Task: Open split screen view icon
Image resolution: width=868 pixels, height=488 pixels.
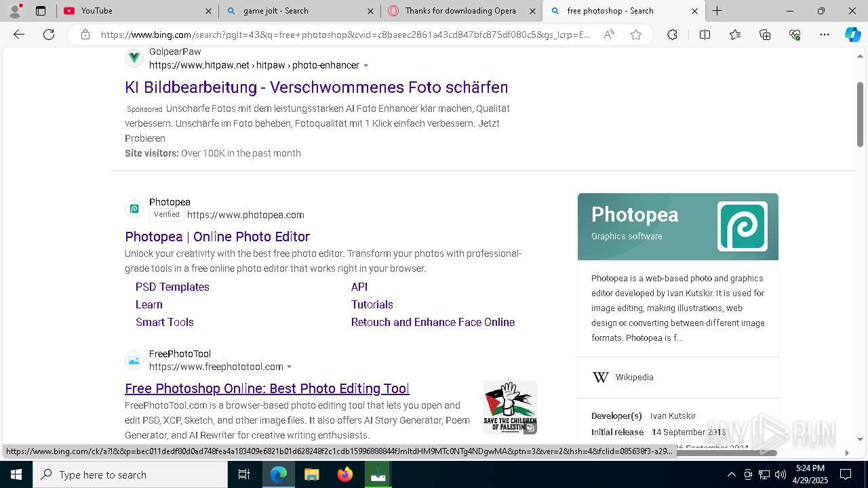Action: pyautogui.click(x=705, y=35)
